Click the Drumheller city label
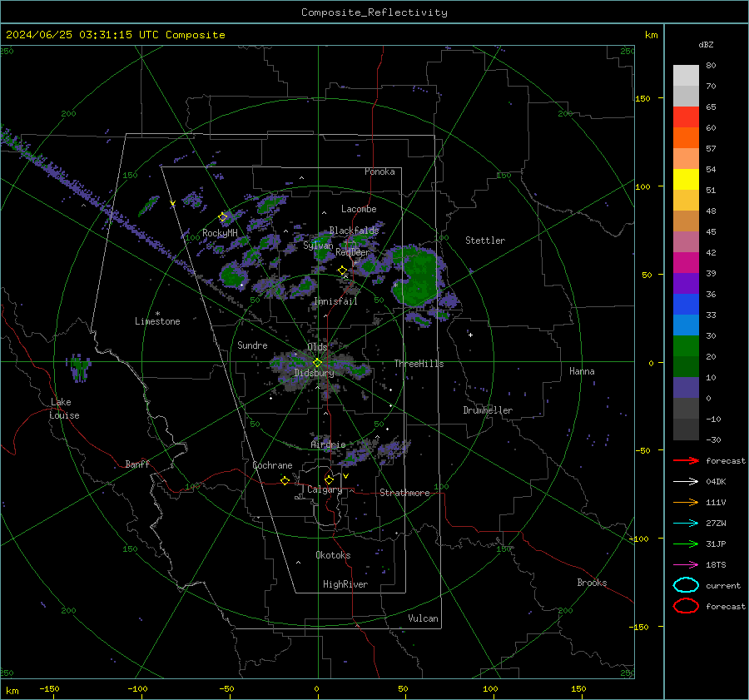749x700 pixels. point(488,410)
